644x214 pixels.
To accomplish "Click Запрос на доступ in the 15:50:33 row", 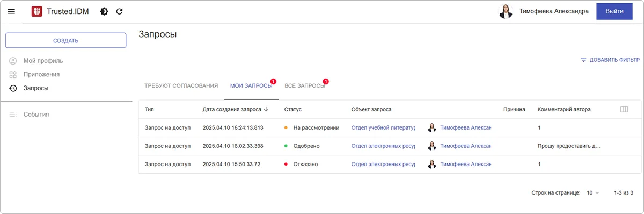I will point(168,164).
